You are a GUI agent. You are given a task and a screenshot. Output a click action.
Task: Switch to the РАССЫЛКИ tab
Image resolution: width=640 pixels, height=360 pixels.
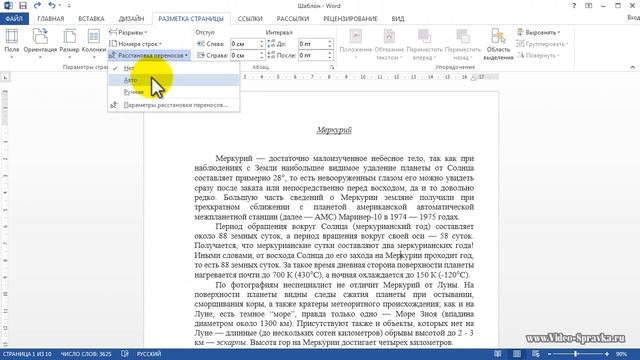pos(293,19)
